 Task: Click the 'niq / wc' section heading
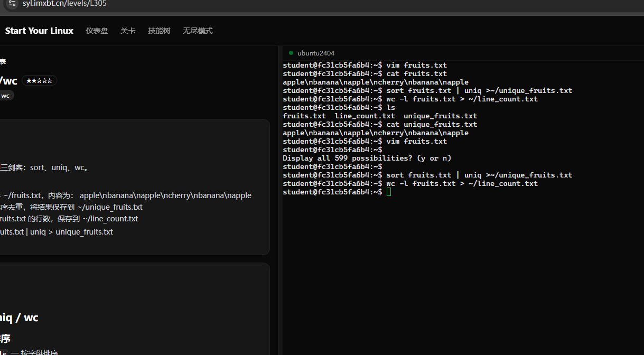(19, 317)
